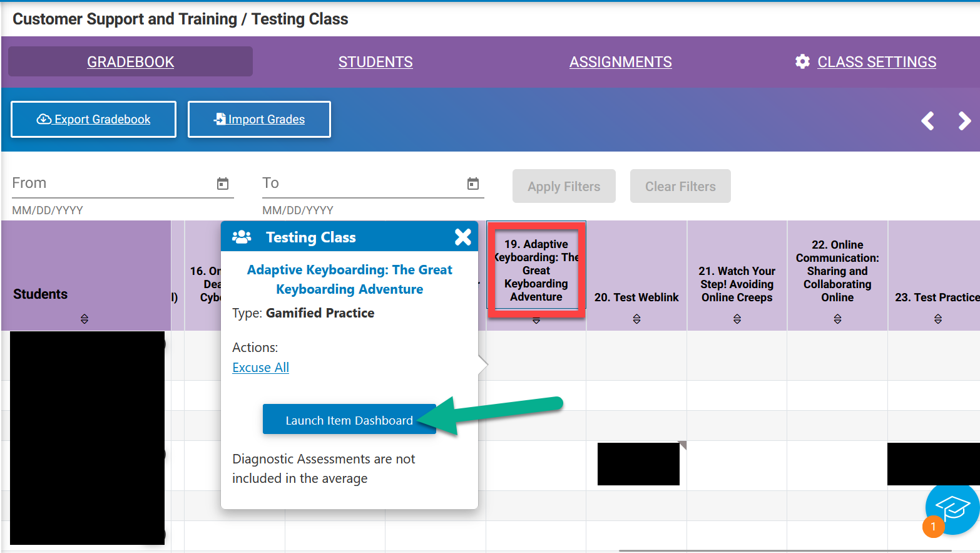The height and width of the screenshot is (553, 980).
Task: Open the To date calendar picker
Action: coord(474,183)
